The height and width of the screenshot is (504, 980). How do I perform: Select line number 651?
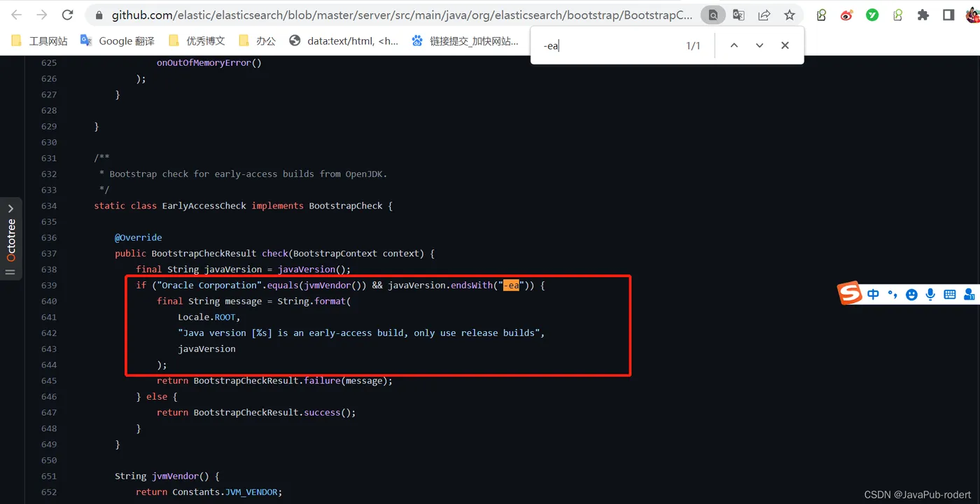click(x=49, y=476)
